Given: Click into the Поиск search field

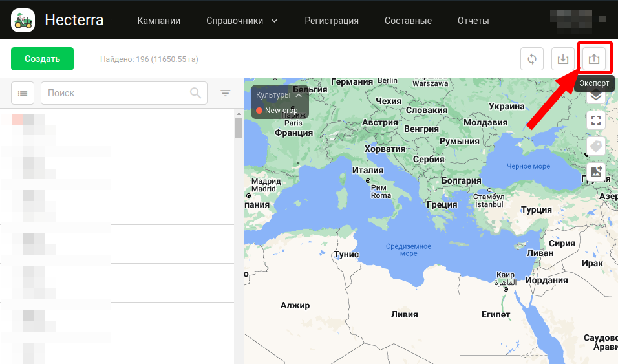Looking at the screenshot, I should click(x=116, y=93).
